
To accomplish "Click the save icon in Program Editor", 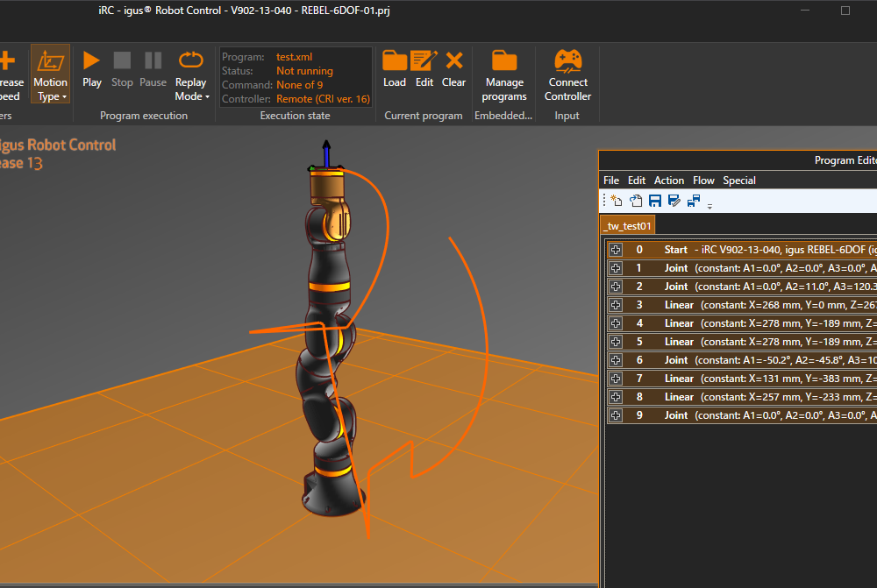I will point(655,201).
